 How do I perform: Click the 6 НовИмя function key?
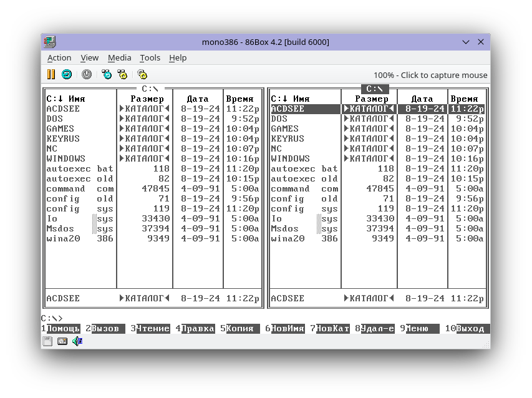pyautogui.click(x=285, y=328)
